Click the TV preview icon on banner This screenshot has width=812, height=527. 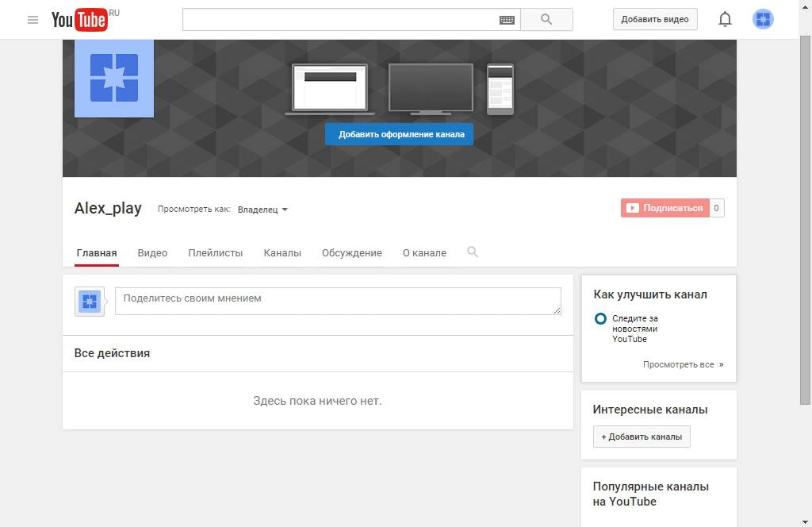[x=431, y=89]
